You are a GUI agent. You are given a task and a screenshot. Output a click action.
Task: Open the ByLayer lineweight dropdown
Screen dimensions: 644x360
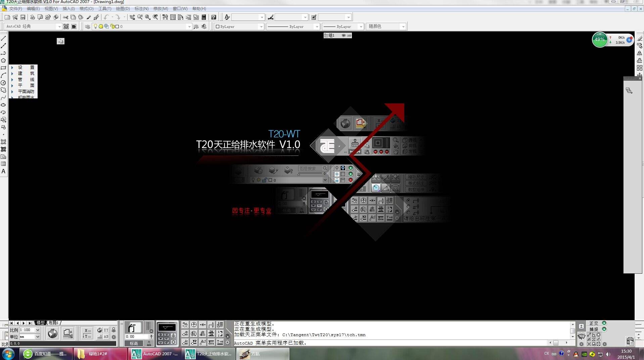pyautogui.click(x=361, y=27)
